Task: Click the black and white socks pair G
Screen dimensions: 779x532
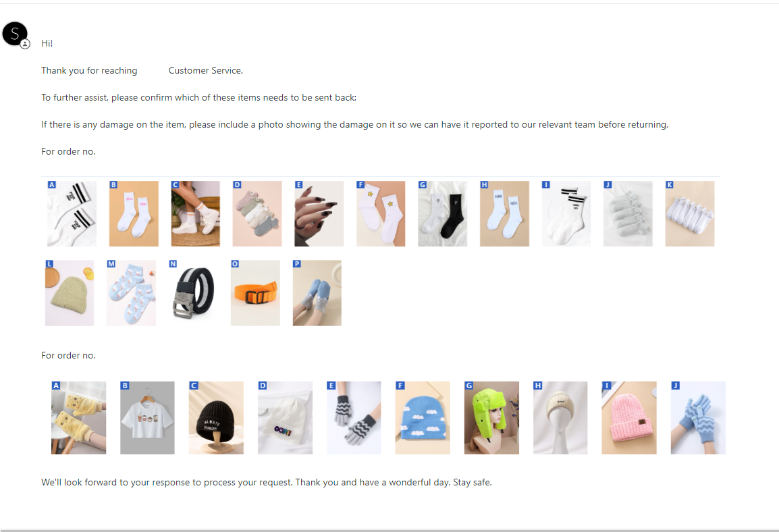Action: 443,213
